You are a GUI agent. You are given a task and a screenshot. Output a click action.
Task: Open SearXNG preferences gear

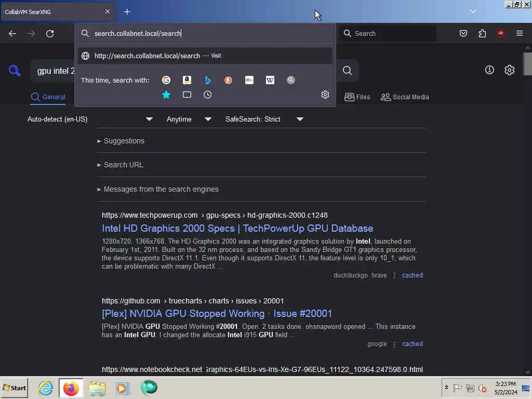click(x=509, y=70)
